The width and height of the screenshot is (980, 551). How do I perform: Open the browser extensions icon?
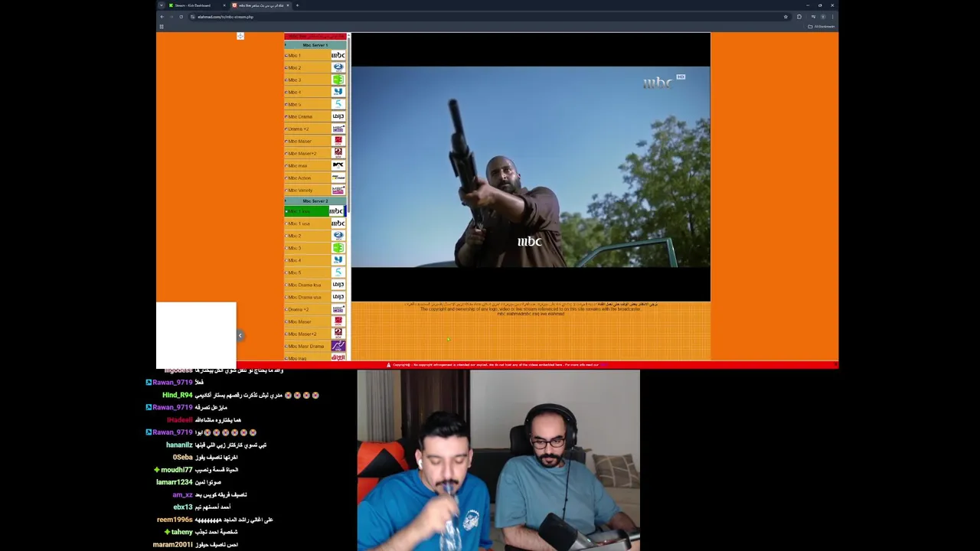tap(799, 17)
